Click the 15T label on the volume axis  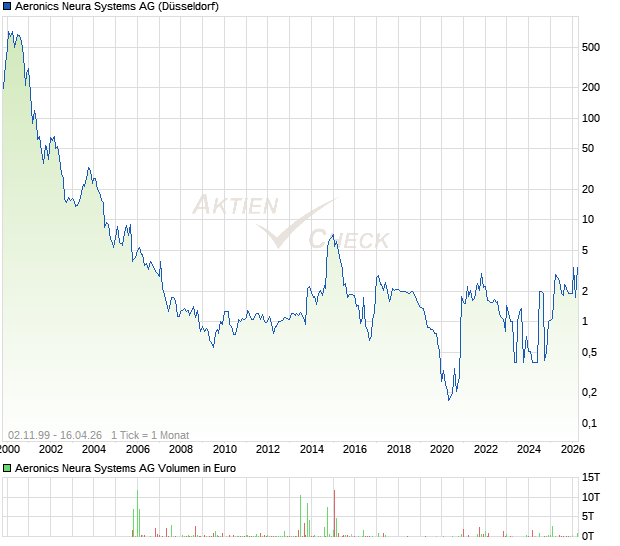point(591,477)
